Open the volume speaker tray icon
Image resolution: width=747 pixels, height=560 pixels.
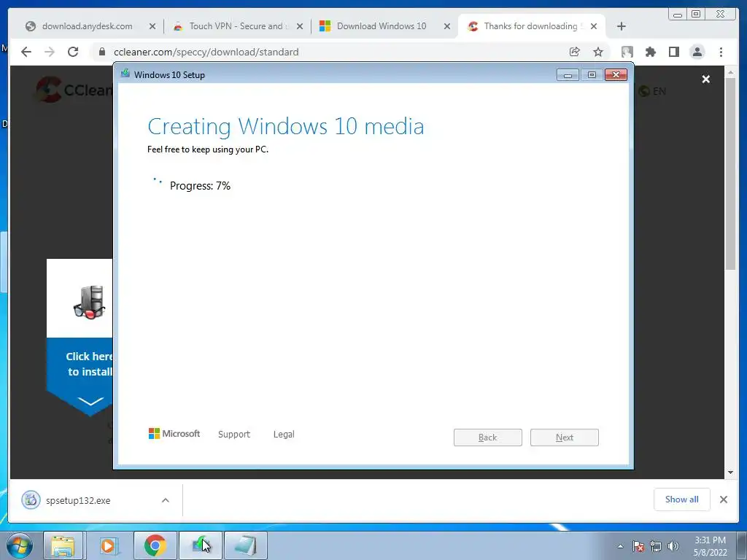[x=673, y=547]
